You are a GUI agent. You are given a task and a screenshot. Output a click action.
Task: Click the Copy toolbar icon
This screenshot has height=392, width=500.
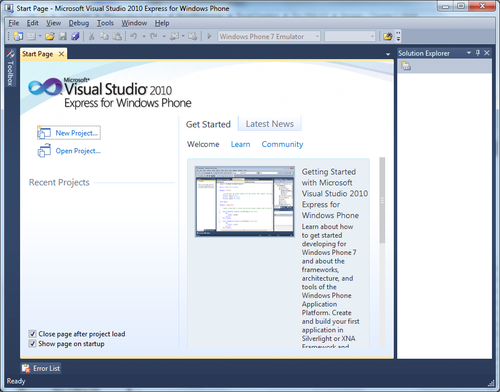tap(104, 36)
